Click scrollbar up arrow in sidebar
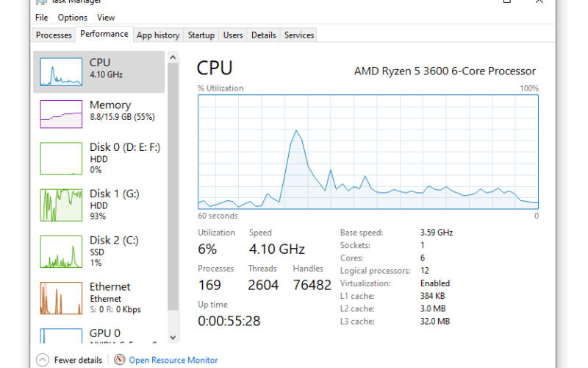The height and width of the screenshot is (368, 588). (173, 57)
